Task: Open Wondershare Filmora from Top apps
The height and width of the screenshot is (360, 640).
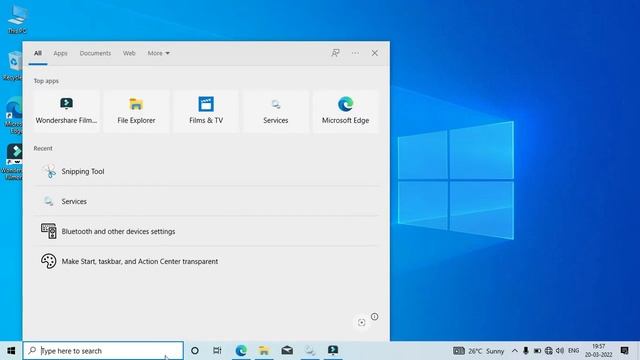Action: (x=67, y=111)
